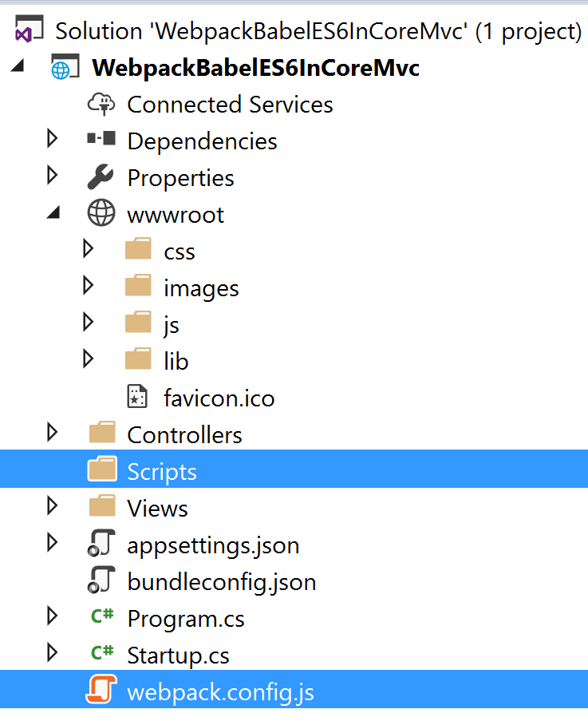Expand the Views folder
Image resolution: width=588 pixels, height=721 pixels.
click(x=52, y=507)
